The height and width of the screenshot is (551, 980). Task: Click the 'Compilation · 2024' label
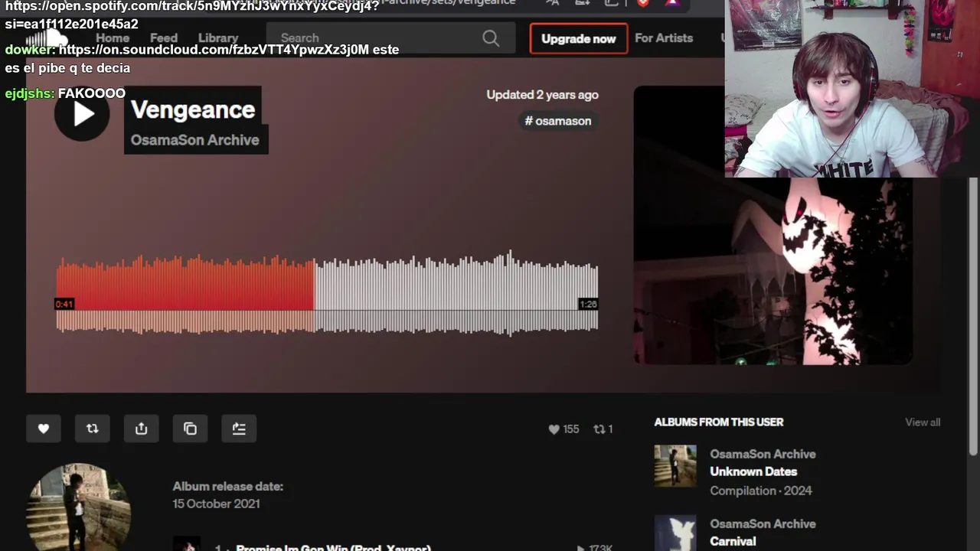761,491
